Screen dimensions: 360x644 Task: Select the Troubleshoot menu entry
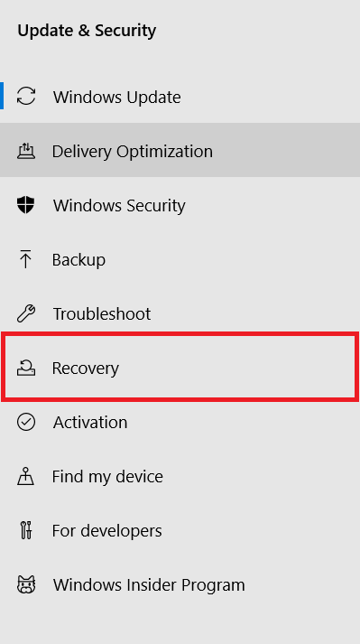coord(180,313)
